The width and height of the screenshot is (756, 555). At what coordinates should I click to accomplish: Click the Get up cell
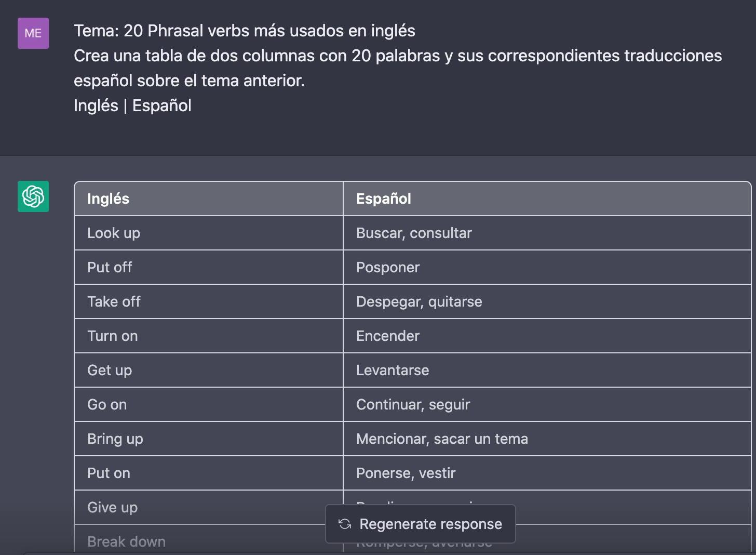point(209,370)
